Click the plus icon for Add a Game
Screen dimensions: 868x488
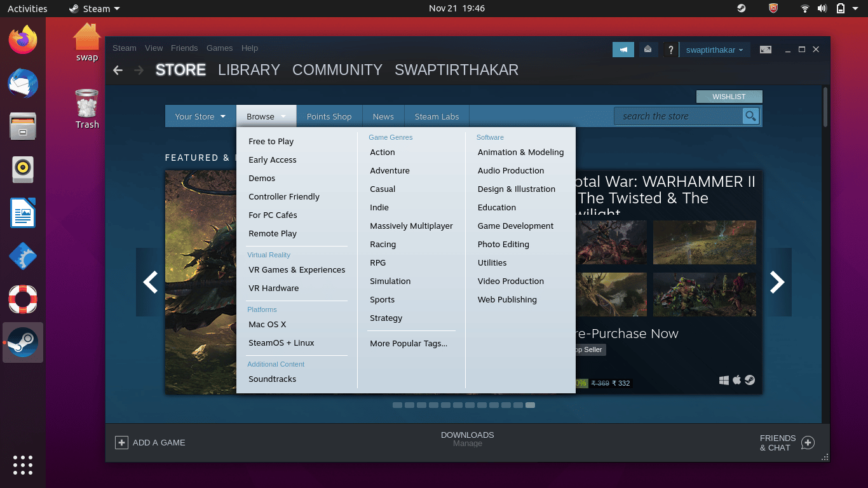coord(121,442)
